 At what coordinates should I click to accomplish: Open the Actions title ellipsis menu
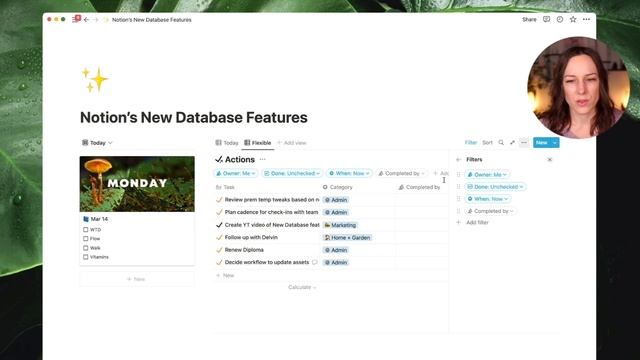point(262,159)
